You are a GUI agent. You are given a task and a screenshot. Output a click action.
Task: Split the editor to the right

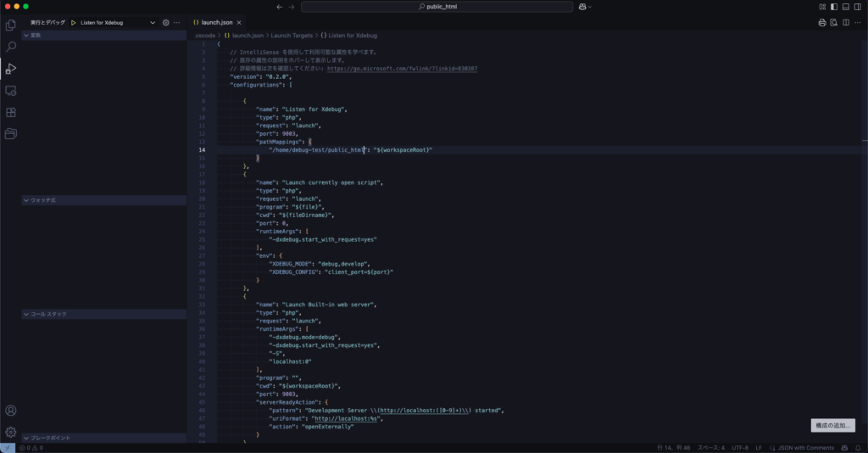tap(846, 23)
